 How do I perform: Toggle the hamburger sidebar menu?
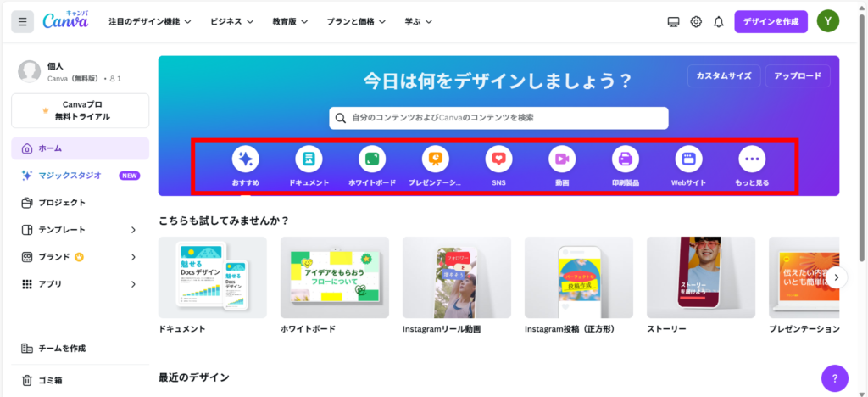[23, 21]
